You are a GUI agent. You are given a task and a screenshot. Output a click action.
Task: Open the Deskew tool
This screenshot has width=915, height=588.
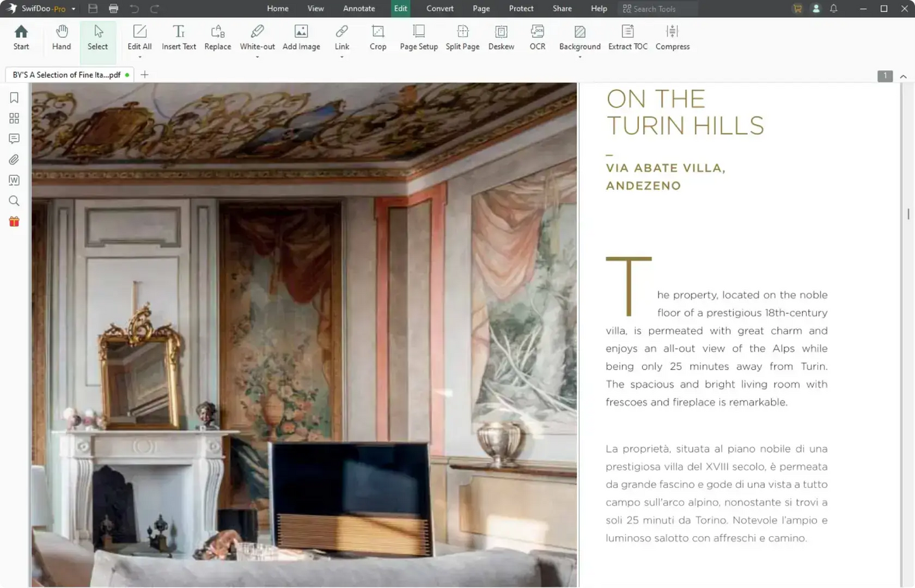click(x=501, y=37)
